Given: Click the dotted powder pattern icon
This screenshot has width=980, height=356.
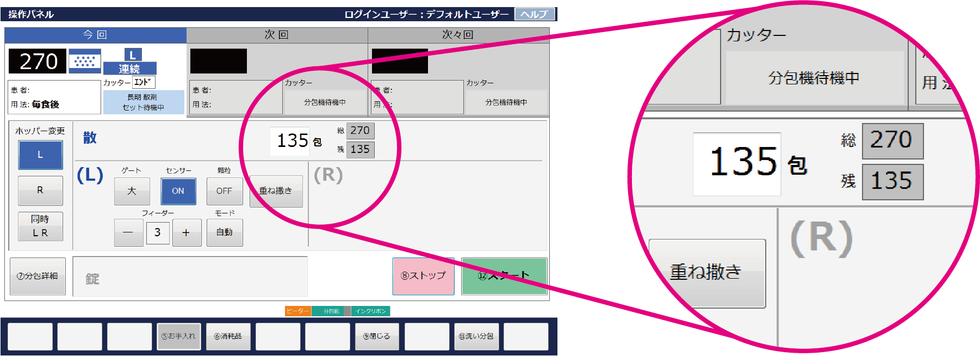Looking at the screenshot, I should tap(85, 61).
